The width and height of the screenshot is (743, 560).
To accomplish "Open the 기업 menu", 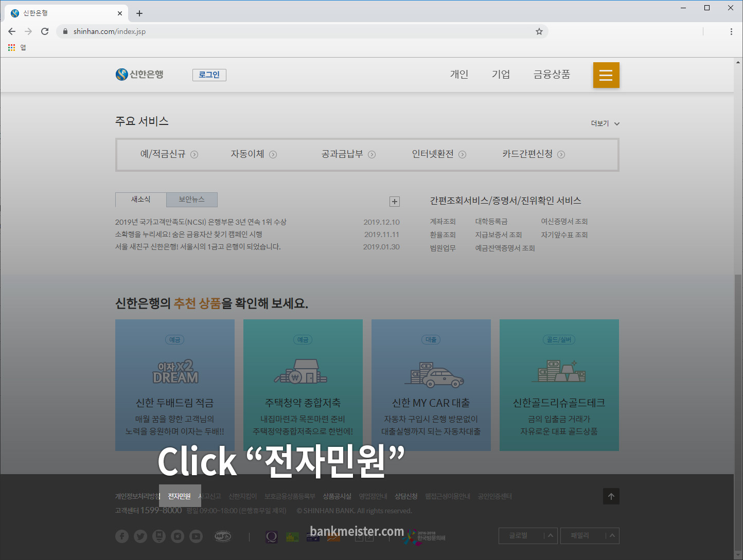I will coord(501,75).
